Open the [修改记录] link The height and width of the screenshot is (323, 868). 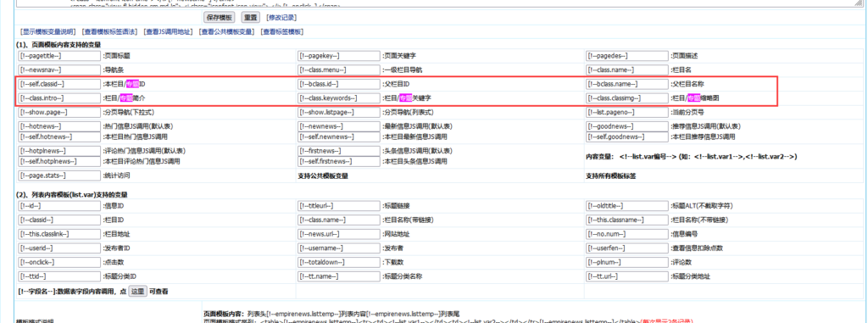(281, 18)
